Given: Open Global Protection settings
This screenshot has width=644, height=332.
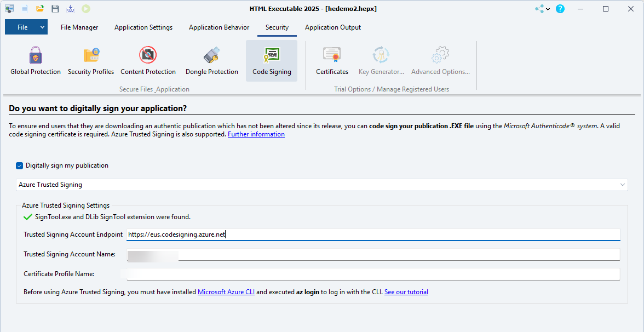Looking at the screenshot, I should (35, 60).
